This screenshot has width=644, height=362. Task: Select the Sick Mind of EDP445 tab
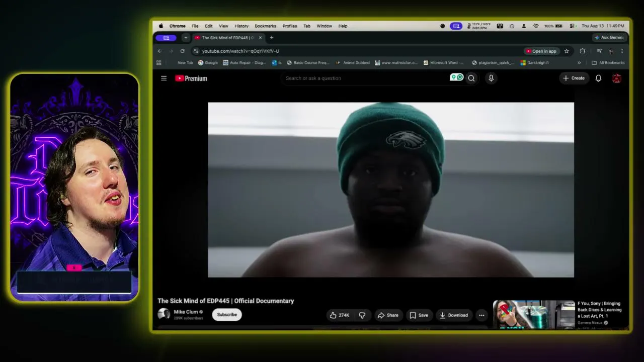(228, 38)
